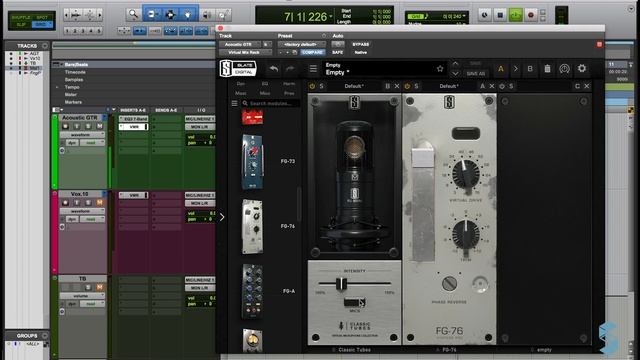Click the dial meter icon beside the gear
This screenshot has height=360, width=640.
(564, 69)
